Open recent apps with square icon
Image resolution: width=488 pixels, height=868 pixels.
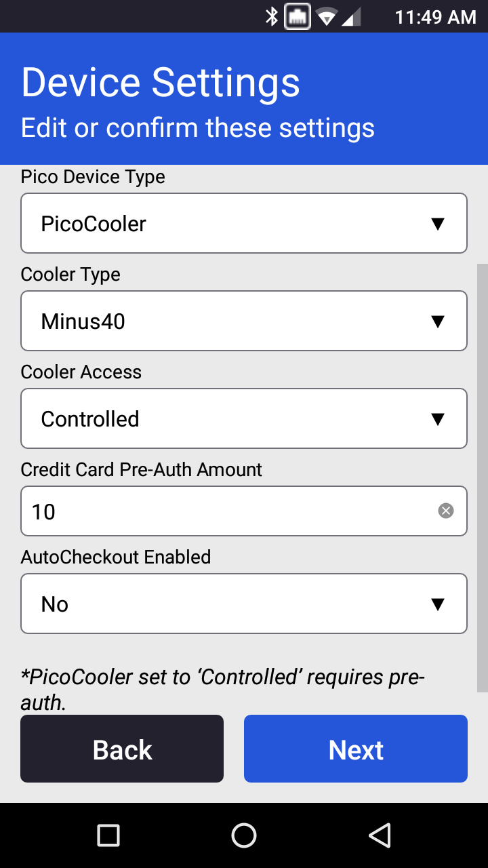point(108,835)
